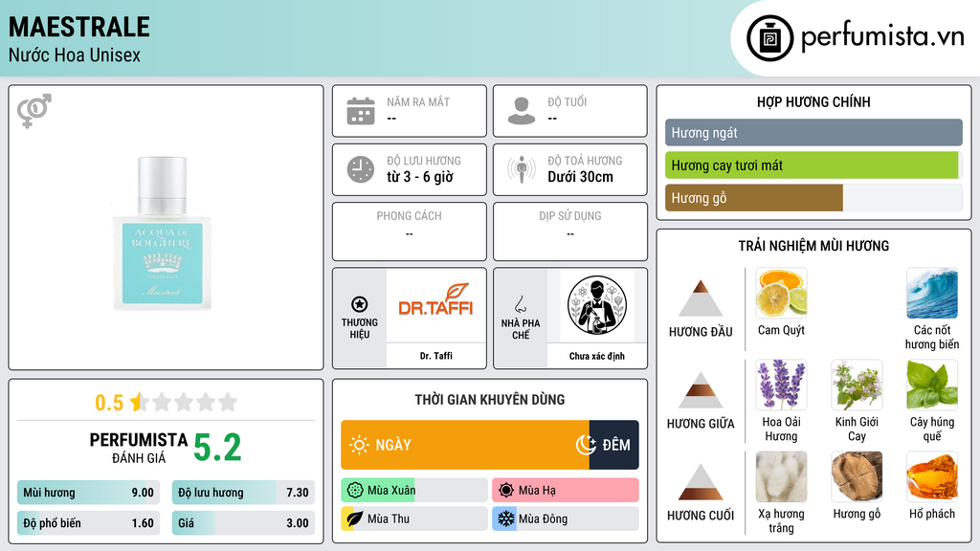
Task: Click the Hương giữa pyramid icon
Action: [701, 390]
